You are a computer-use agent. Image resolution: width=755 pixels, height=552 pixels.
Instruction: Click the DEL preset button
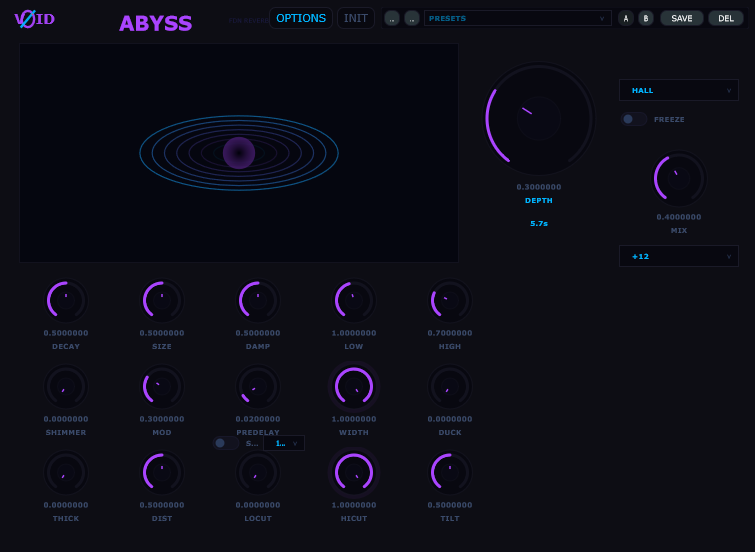[726, 18]
